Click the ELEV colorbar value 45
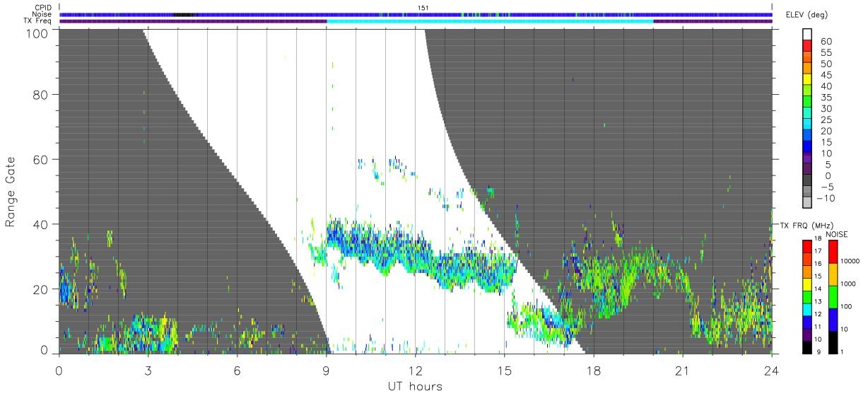868x401 pixels. click(826, 75)
